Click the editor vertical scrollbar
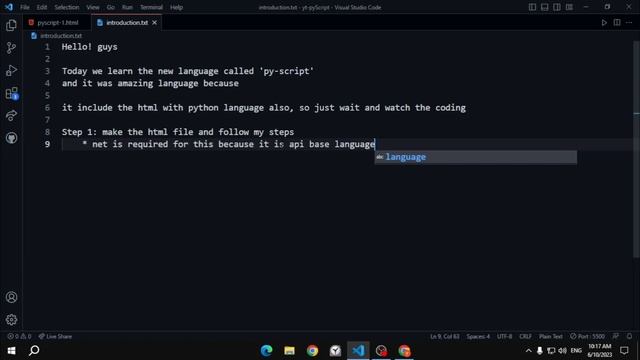 tap(636, 149)
